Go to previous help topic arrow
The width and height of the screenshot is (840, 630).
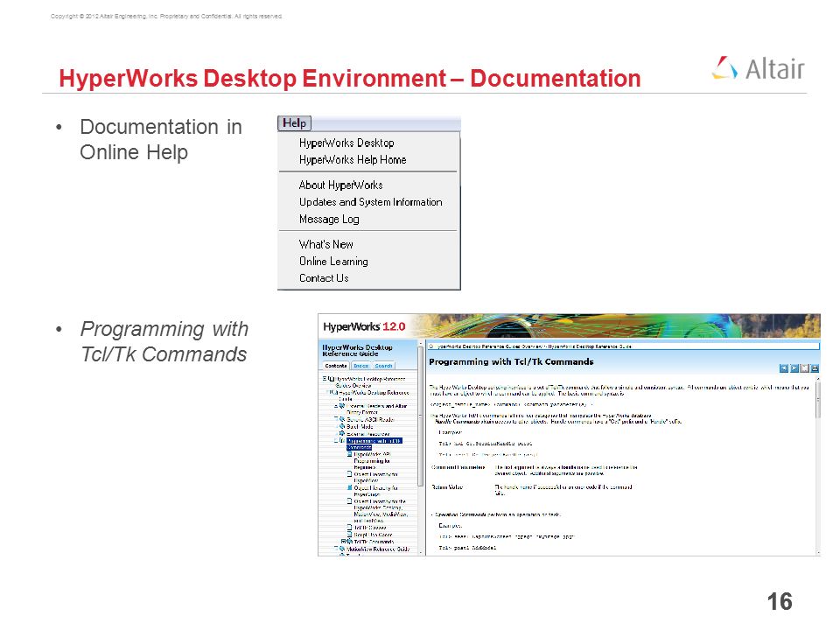(784, 368)
